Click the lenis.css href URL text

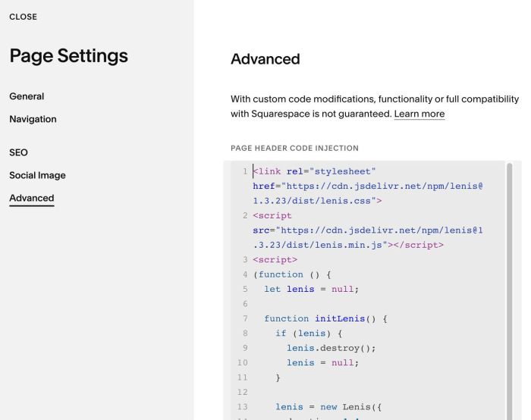pos(368,193)
